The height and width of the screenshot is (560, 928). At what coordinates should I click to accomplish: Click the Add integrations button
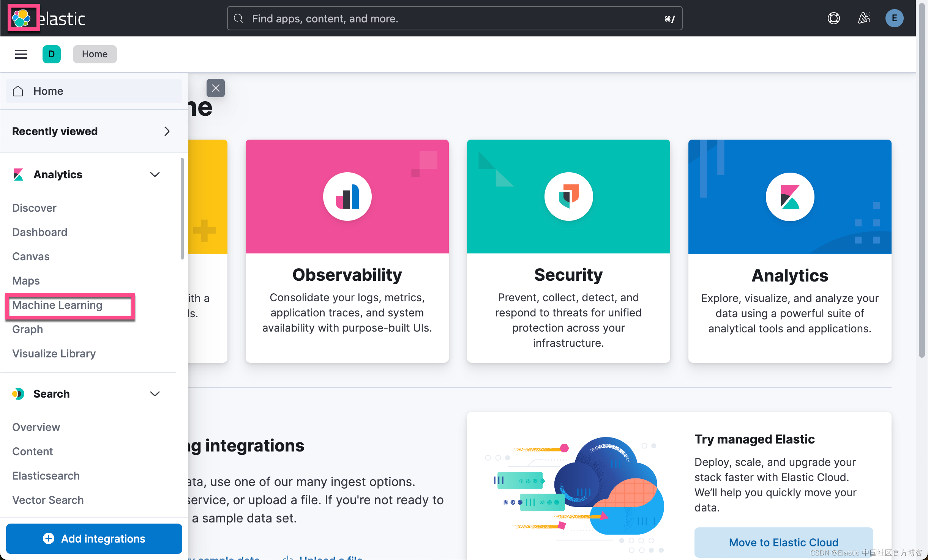[x=94, y=539]
